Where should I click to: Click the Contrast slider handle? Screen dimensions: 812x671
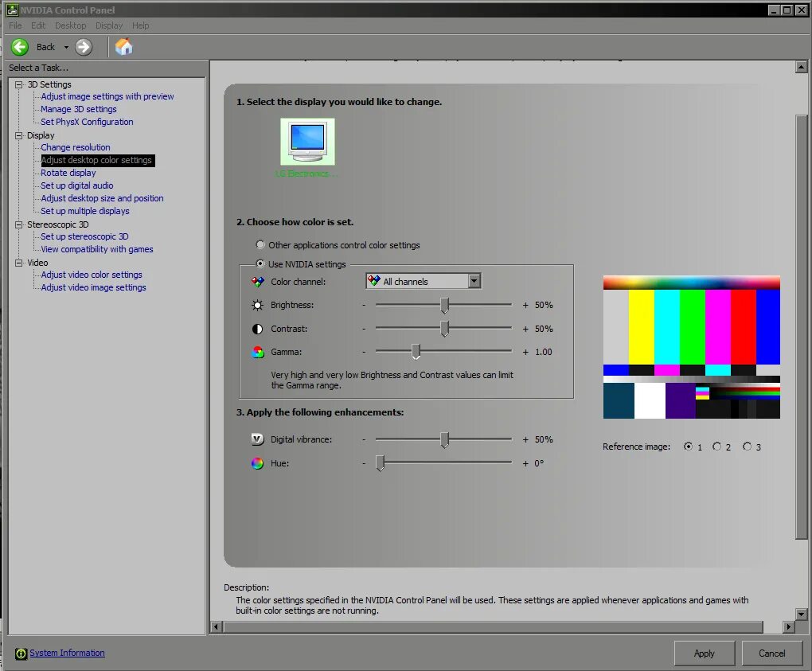point(444,329)
